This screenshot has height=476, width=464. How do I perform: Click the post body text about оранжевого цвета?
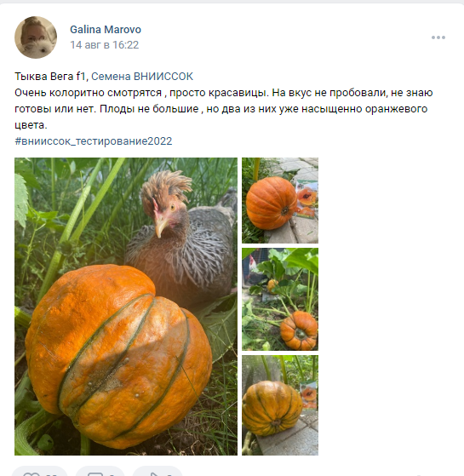pos(223,109)
